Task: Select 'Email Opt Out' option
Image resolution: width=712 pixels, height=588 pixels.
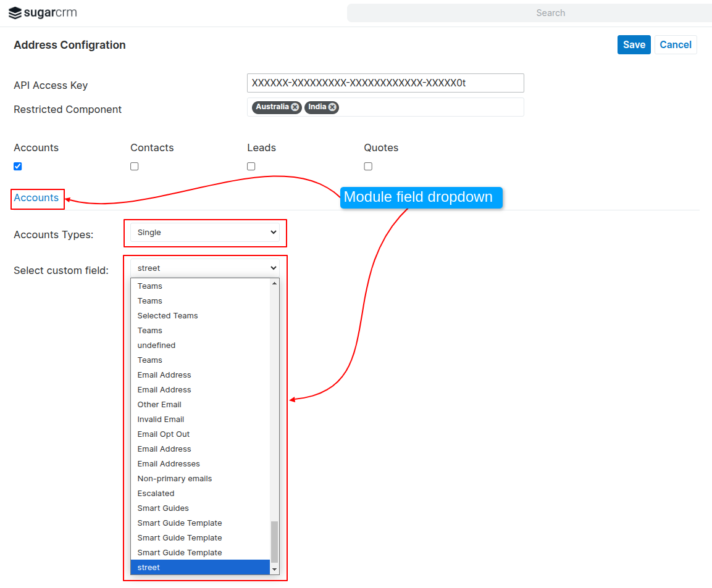Action: pyautogui.click(x=164, y=434)
